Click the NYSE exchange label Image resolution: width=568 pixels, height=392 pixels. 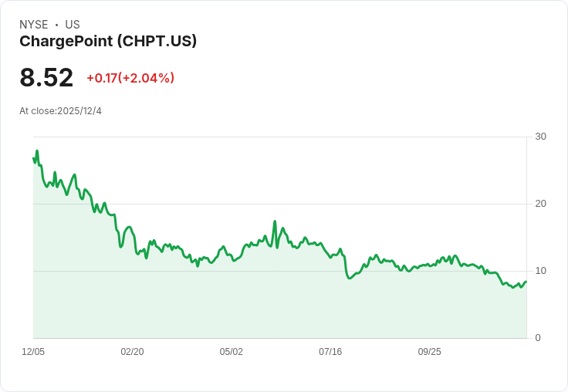pos(34,25)
